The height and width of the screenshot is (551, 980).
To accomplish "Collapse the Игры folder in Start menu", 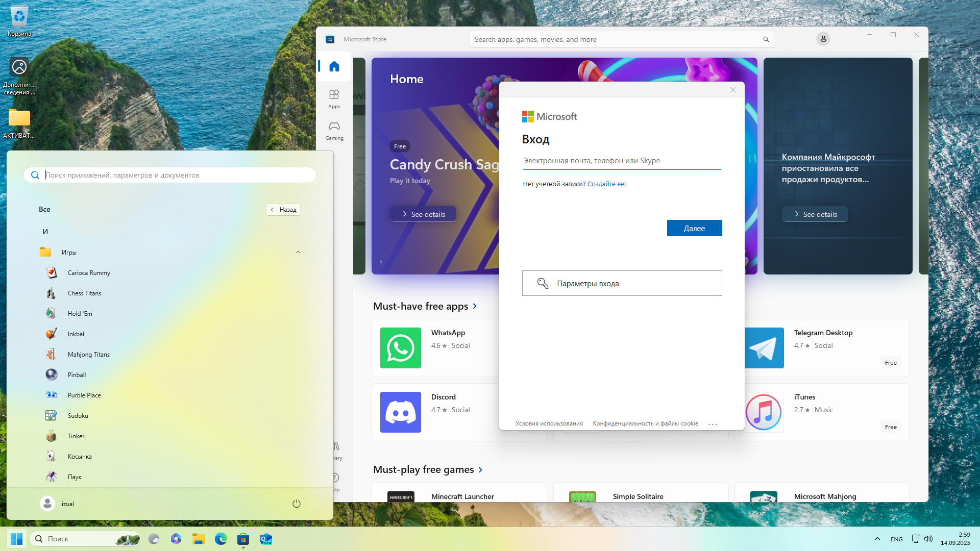I will [x=170, y=252].
